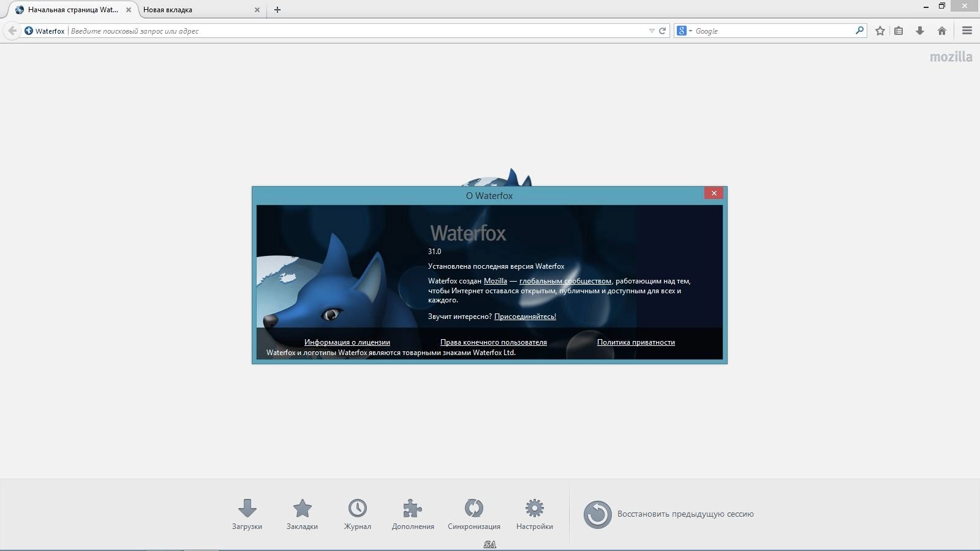Screen dimensions: 980x551
Task: Focus the address bar field
Action: 358,31
